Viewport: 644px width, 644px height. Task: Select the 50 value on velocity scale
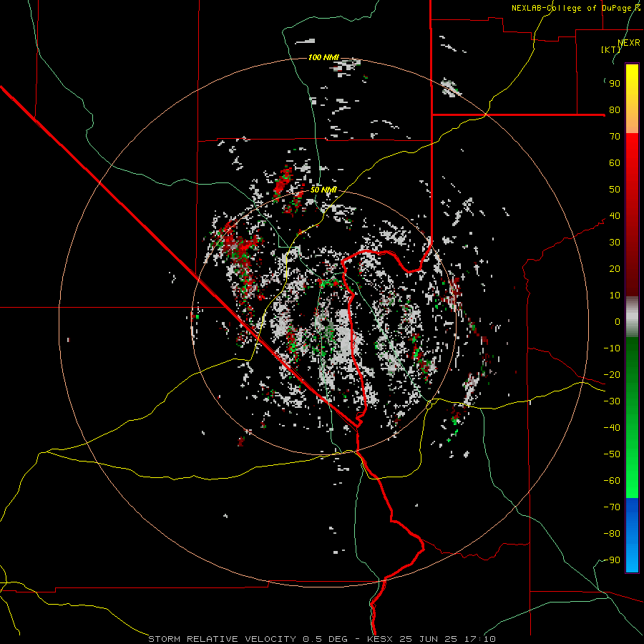(615, 190)
